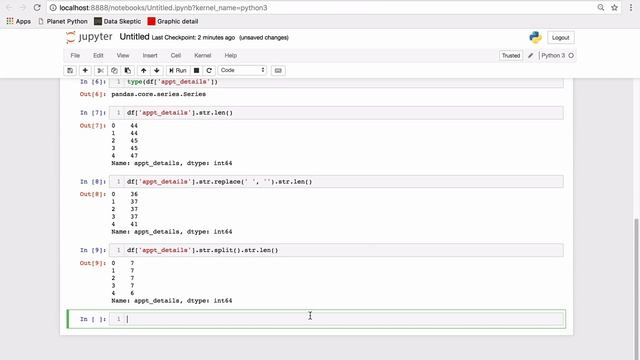Rename the notebook titled Untitled
Screen dimensions: 640x360
point(134,37)
